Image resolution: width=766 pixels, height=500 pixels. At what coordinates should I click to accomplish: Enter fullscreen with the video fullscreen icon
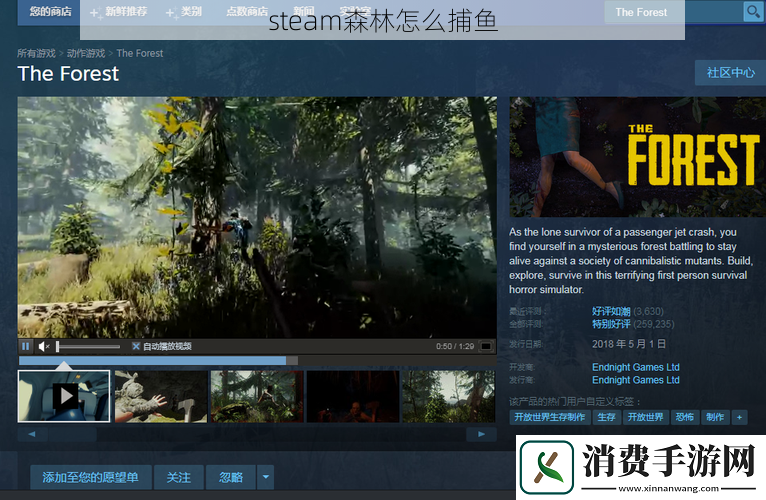(x=486, y=347)
